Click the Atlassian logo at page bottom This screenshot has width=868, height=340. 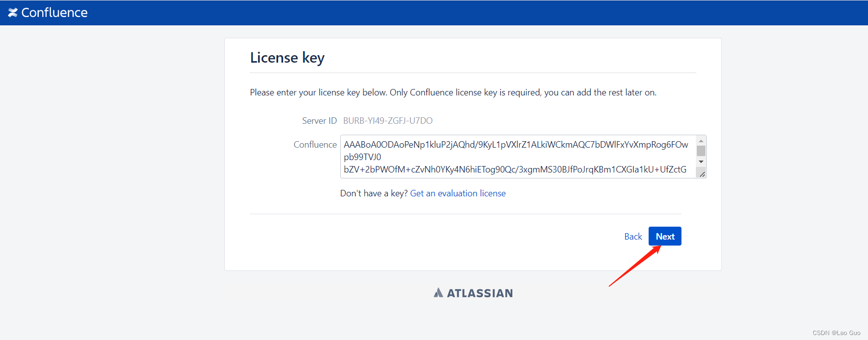click(472, 293)
